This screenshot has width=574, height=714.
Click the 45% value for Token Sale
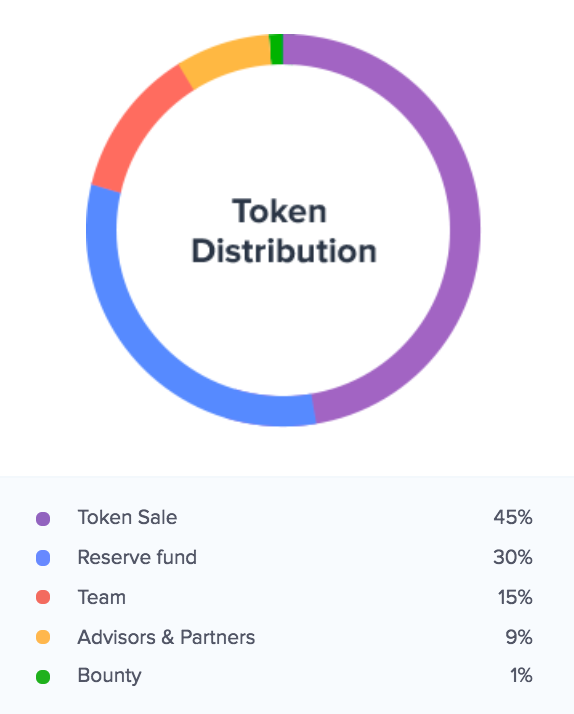click(513, 517)
